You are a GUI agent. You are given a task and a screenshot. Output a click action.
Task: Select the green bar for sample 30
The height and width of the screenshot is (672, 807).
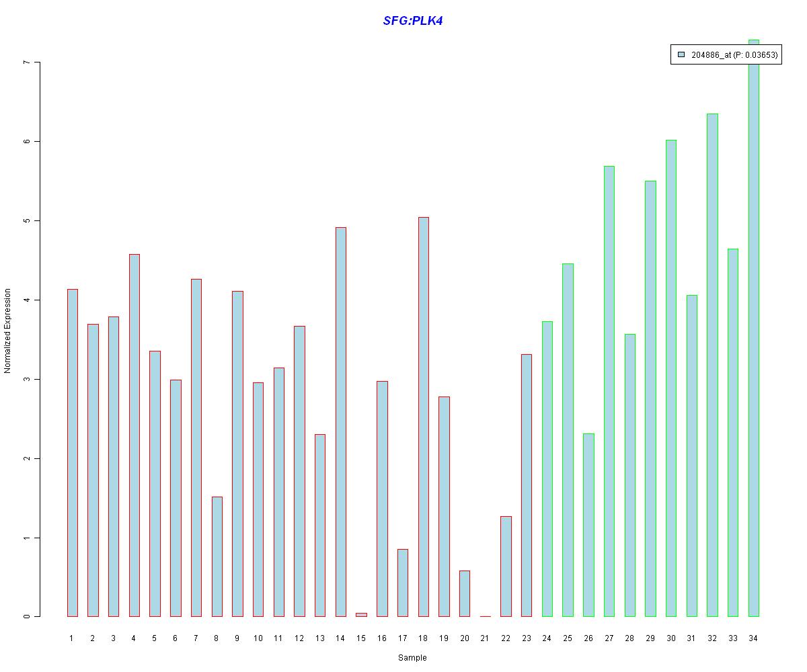(670, 378)
